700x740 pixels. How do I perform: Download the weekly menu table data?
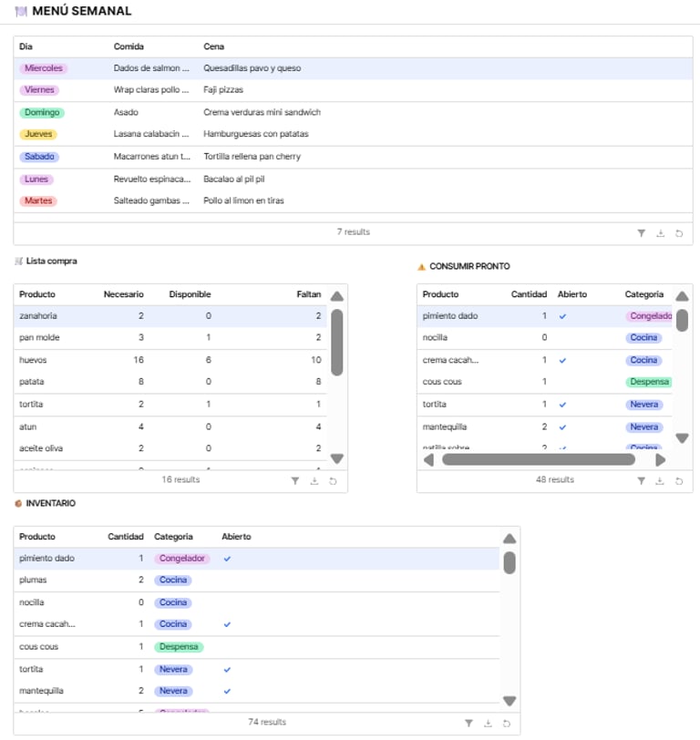660,233
